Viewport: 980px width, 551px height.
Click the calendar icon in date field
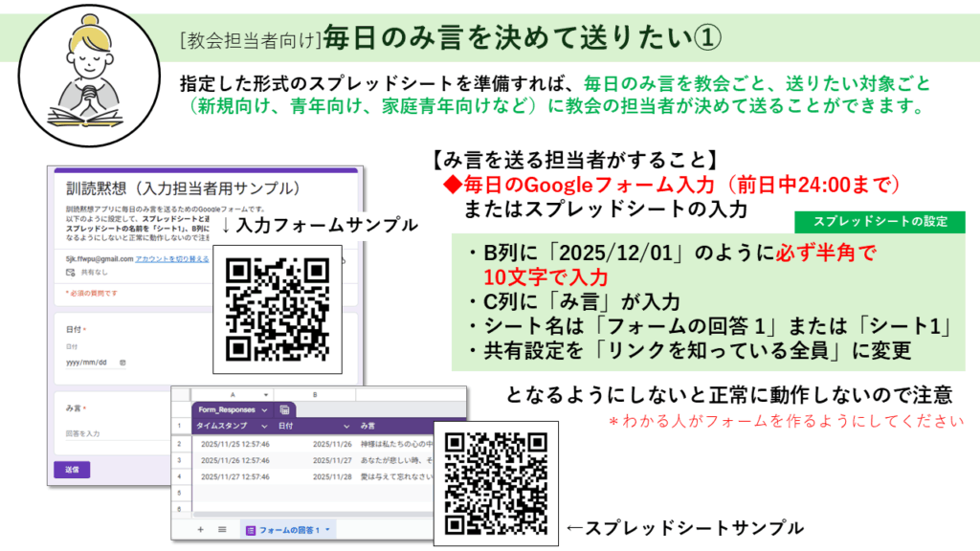point(122,363)
